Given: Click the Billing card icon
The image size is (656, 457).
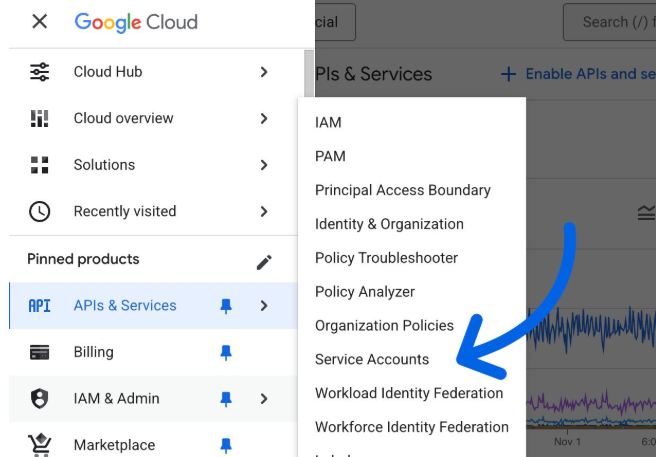Looking at the screenshot, I should (x=39, y=352).
